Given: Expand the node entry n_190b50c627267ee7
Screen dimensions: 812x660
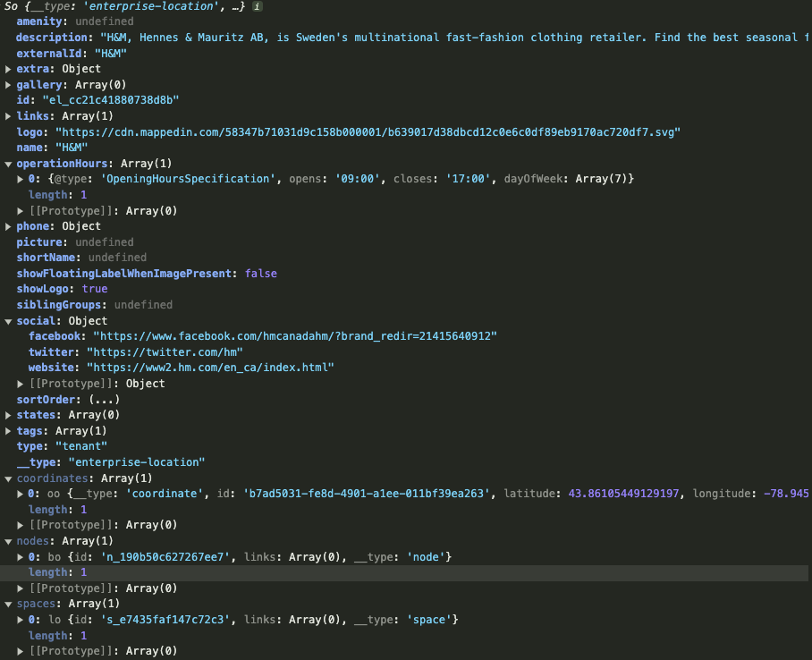Looking at the screenshot, I should [21, 557].
